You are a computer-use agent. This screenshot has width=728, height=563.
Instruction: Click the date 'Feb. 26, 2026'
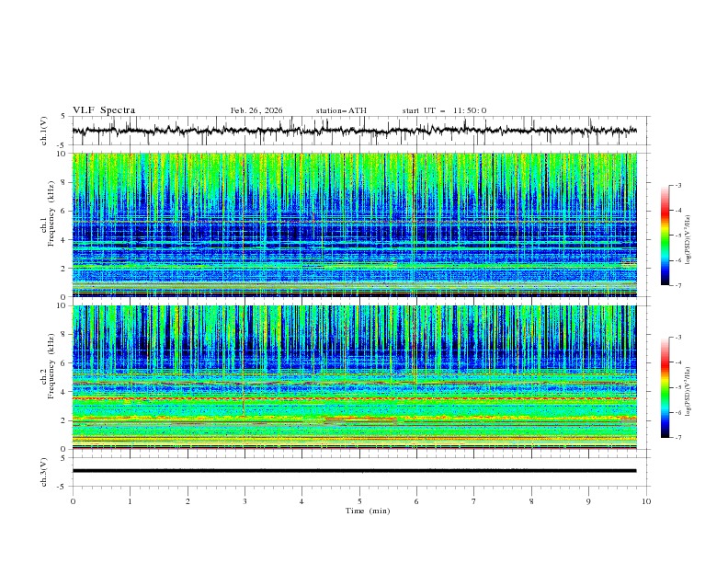256,110
